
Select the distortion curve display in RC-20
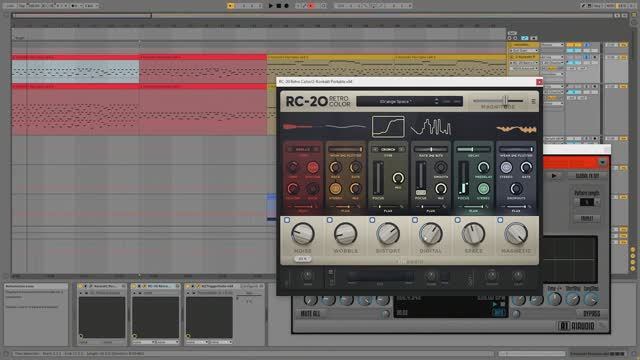point(388,127)
